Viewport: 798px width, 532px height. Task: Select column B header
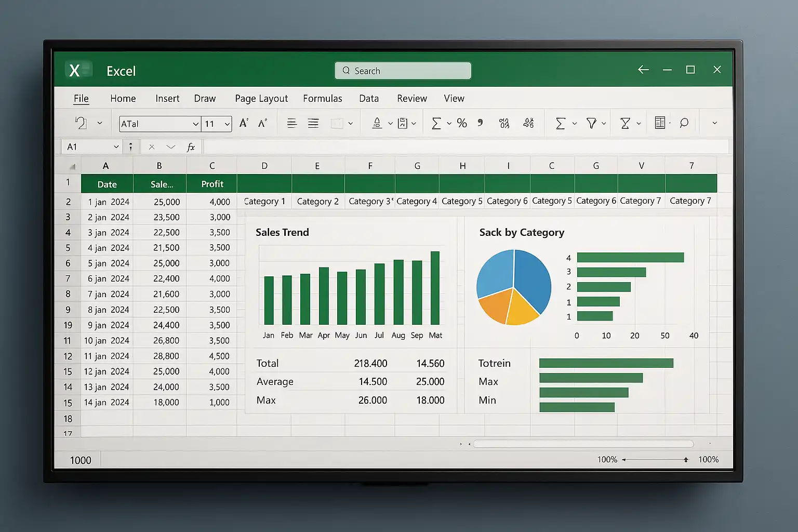[159, 166]
